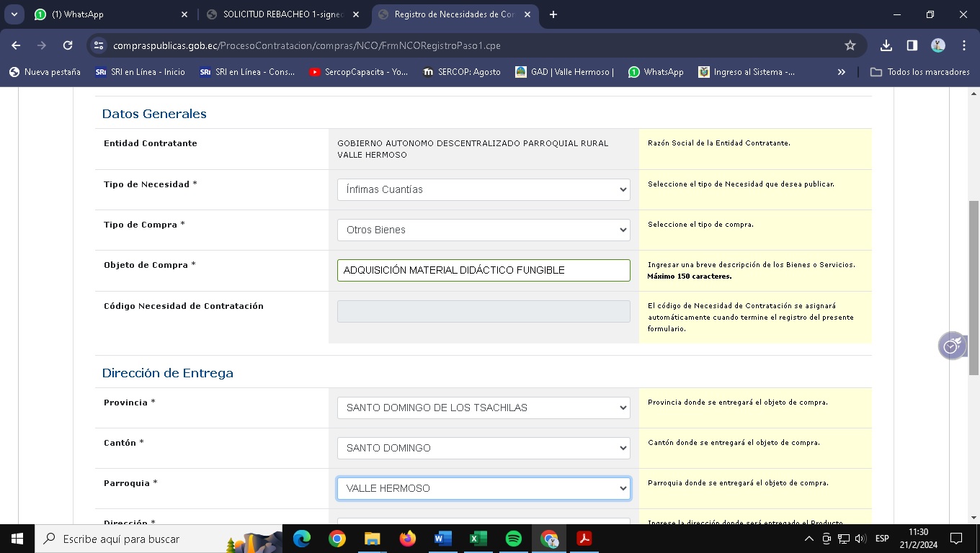
Task: Open the GAD Valle Hermoso bookmark
Action: (x=564, y=72)
